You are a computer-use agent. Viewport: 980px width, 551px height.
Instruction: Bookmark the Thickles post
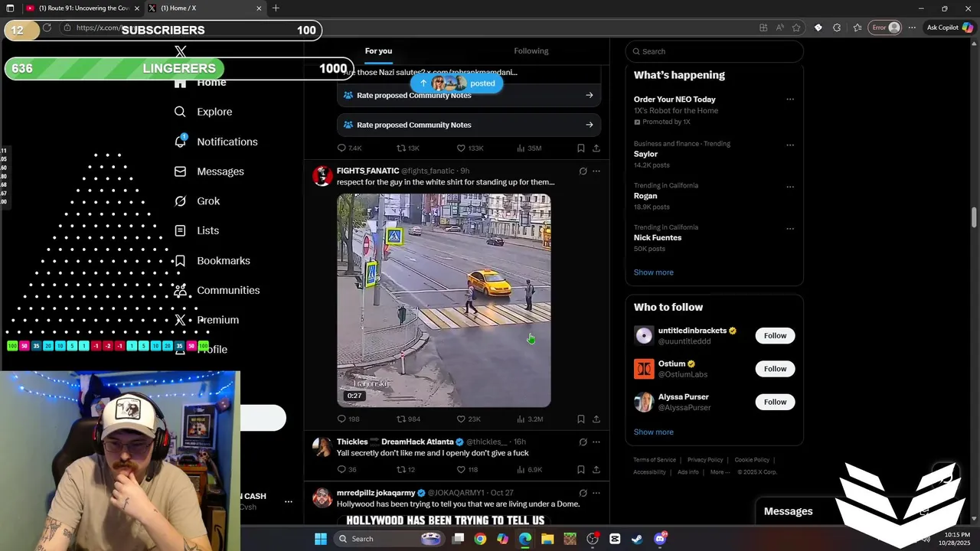click(x=581, y=469)
